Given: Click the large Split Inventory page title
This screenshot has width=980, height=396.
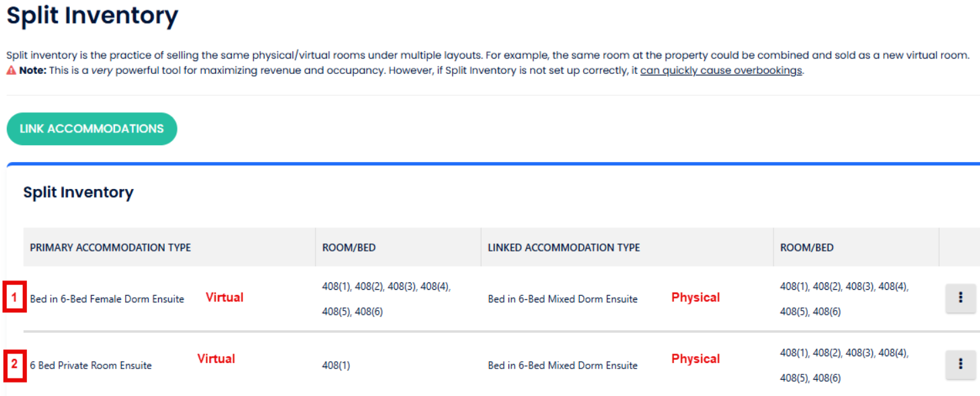Looking at the screenshot, I should pyautogui.click(x=92, y=16).
